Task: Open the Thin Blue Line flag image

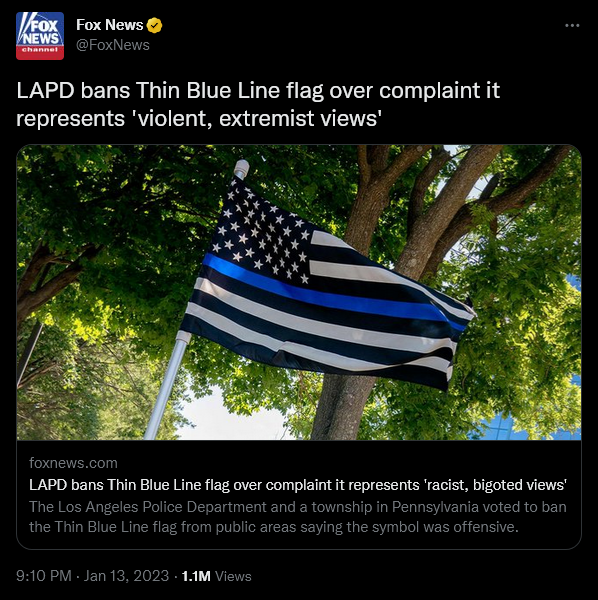Action: click(x=299, y=292)
